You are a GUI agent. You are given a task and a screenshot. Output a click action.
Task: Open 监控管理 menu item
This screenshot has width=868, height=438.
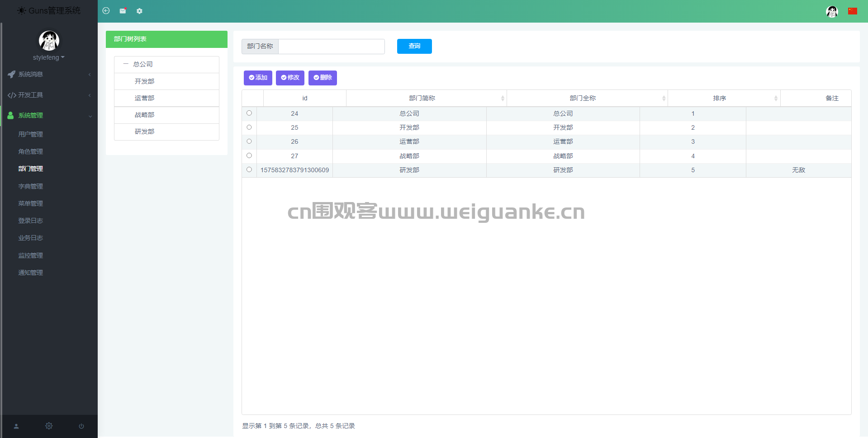click(x=31, y=255)
